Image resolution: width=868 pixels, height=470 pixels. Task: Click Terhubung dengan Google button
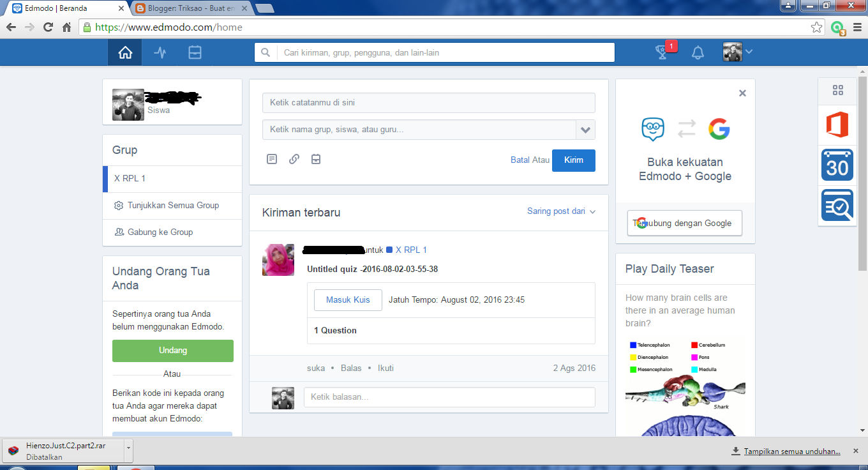(685, 223)
